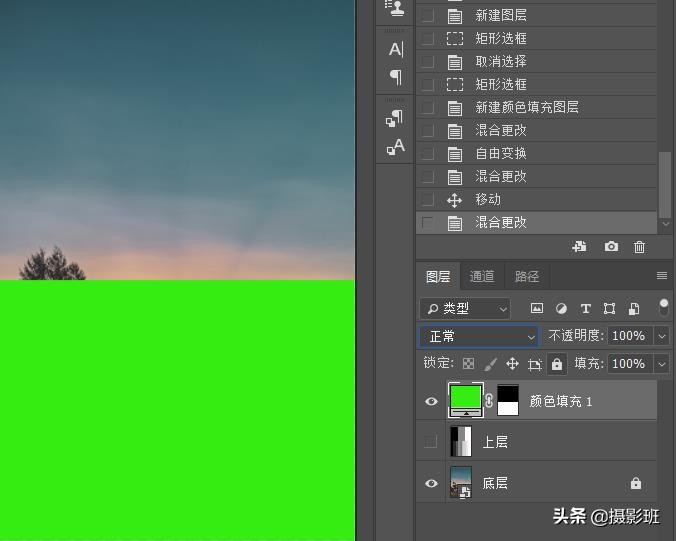676x541 pixels.
Task: Select 新建颜色填充图层 history state
Action: click(x=536, y=107)
